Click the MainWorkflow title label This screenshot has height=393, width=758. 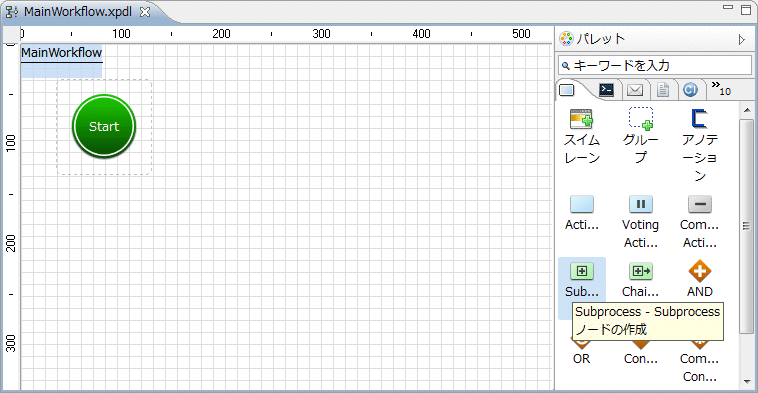click(x=61, y=53)
